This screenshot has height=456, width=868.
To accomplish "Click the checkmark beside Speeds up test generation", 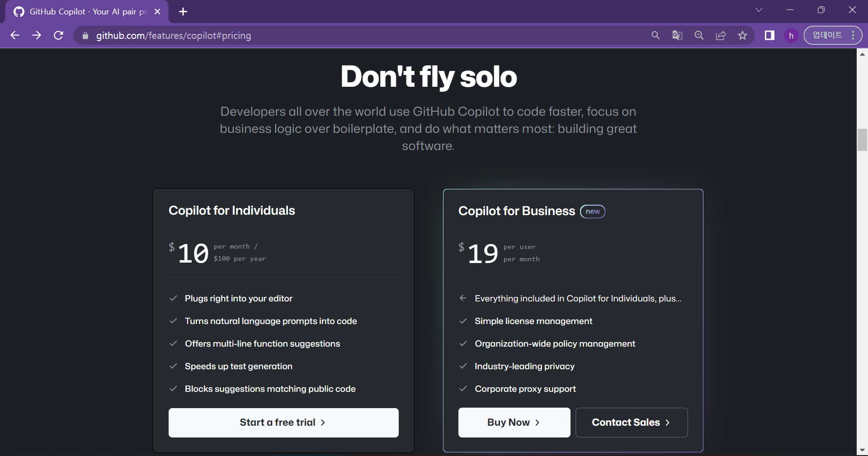I will (x=173, y=366).
